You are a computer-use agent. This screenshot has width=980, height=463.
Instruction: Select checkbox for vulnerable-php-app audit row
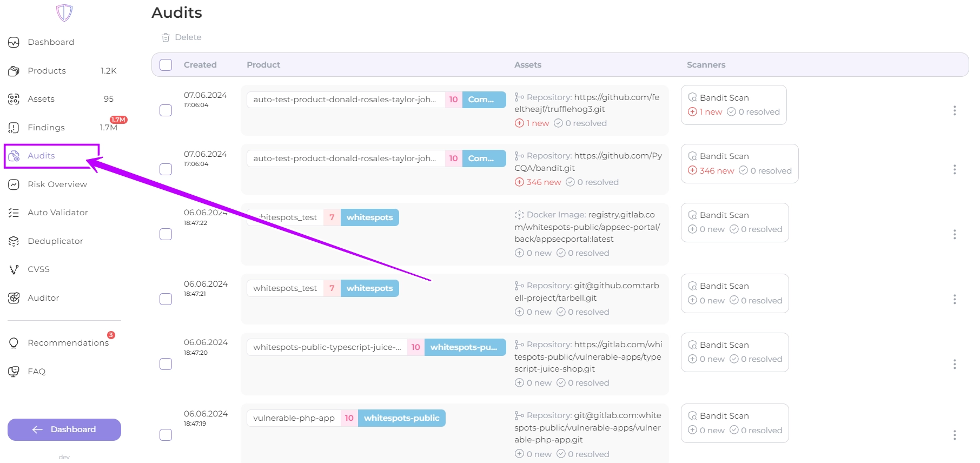pyautogui.click(x=166, y=435)
